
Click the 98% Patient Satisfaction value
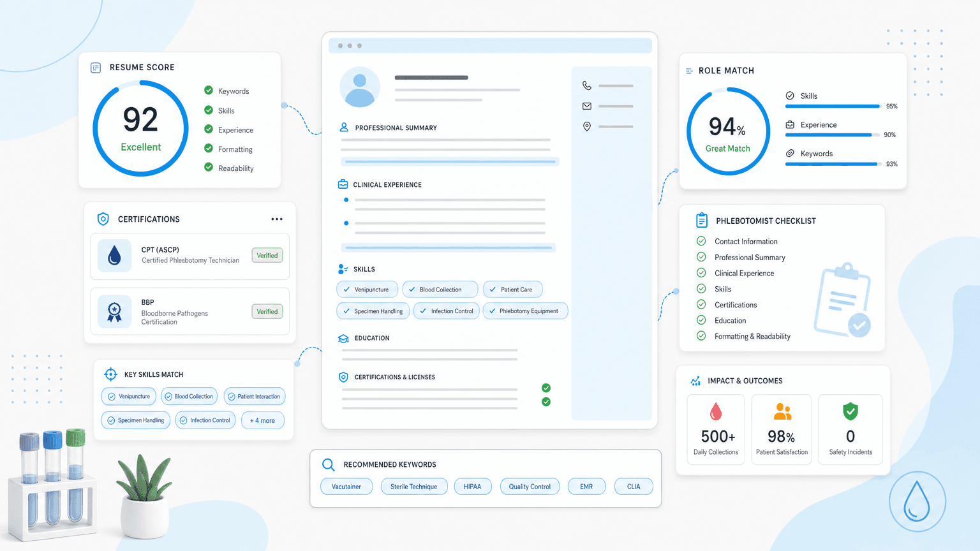[781, 437]
